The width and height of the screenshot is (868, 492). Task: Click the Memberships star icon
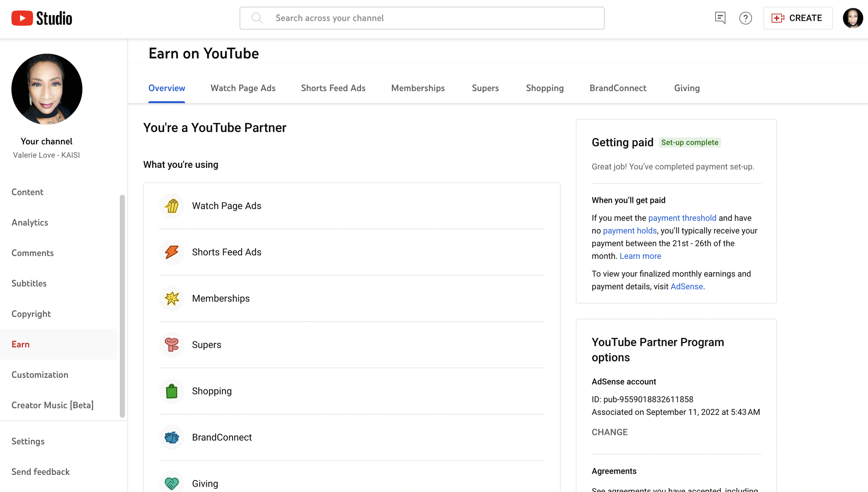point(172,298)
